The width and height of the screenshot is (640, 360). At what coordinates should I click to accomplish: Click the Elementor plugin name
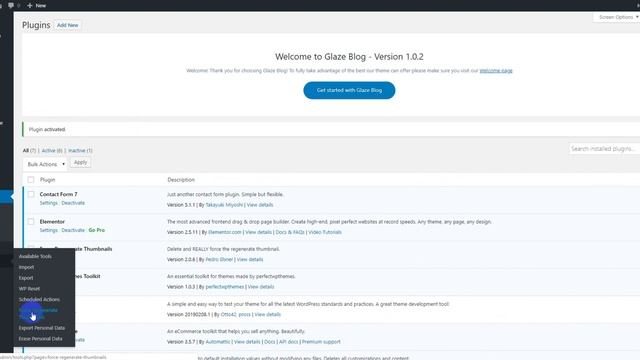pyautogui.click(x=52, y=222)
